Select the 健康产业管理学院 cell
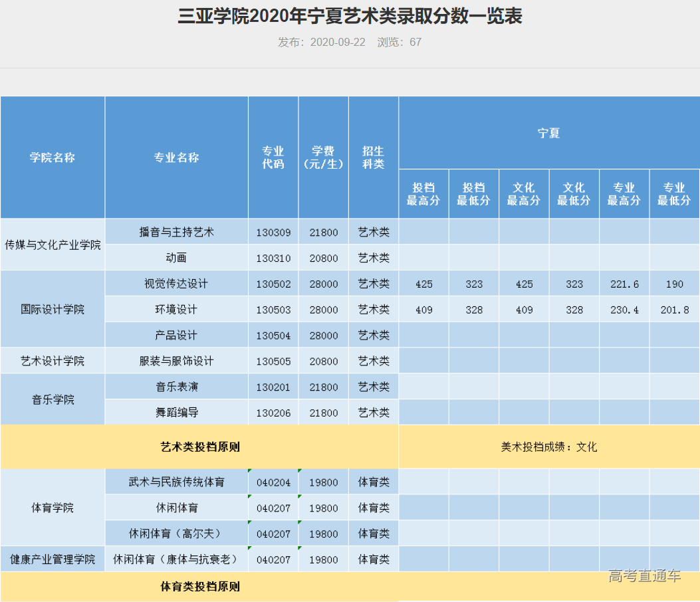The height and width of the screenshot is (602, 700). click(x=53, y=559)
